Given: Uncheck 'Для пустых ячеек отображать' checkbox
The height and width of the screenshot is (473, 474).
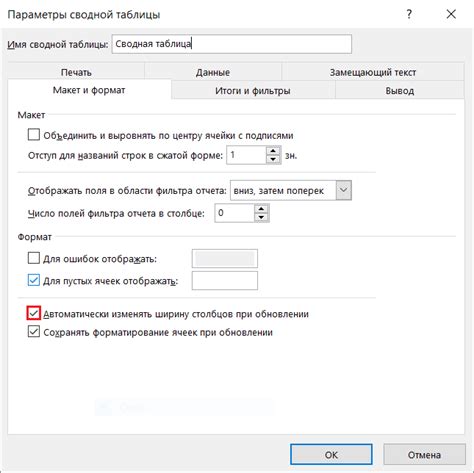Looking at the screenshot, I should [34, 280].
